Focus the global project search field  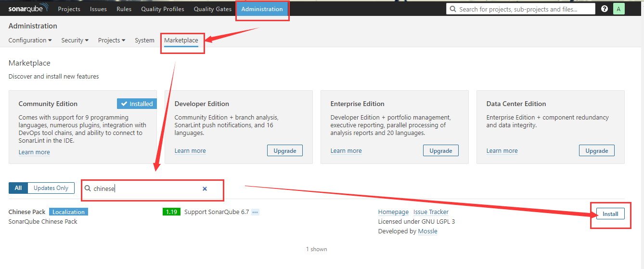click(x=520, y=9)
